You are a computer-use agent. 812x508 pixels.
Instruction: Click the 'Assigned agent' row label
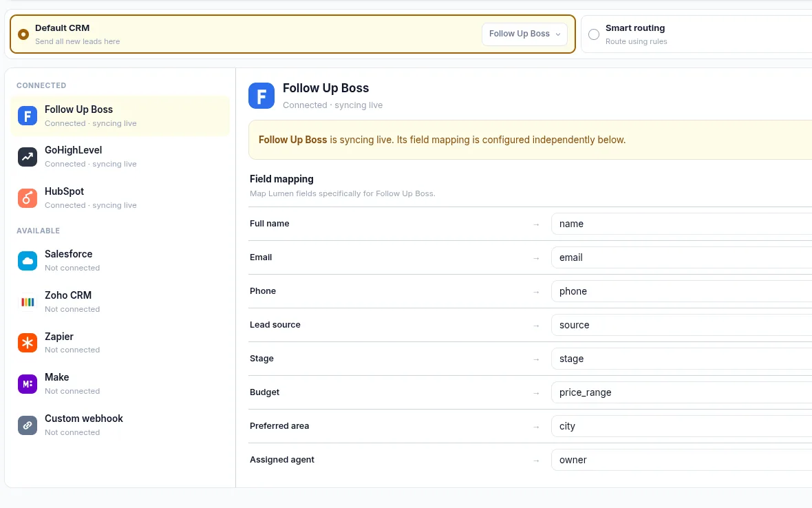[x=281, y=459]
